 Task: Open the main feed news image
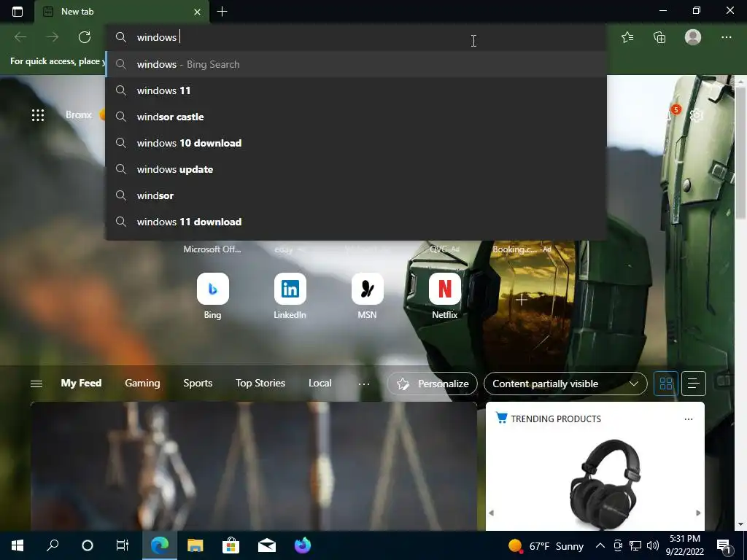tap(253, 466)
